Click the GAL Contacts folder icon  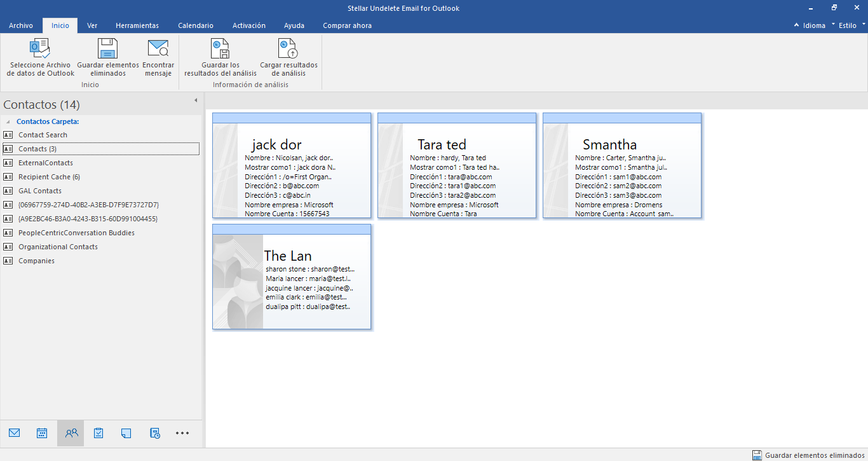8,191
